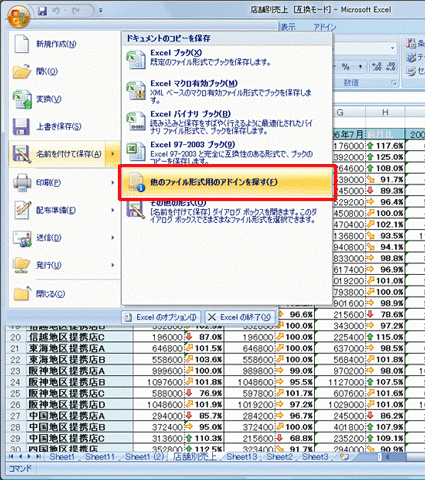The image size is (425, 480).
Task: Click the floppy disk 上書き保存 icon
Action: click(x=22, y=127)
